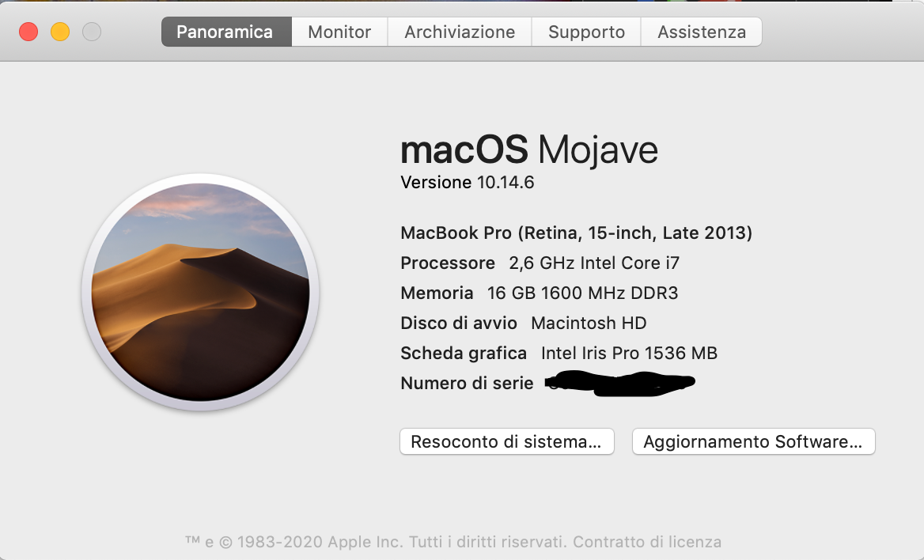Close the window with the red button
The image size is (924, 560).
click(28, 32)
